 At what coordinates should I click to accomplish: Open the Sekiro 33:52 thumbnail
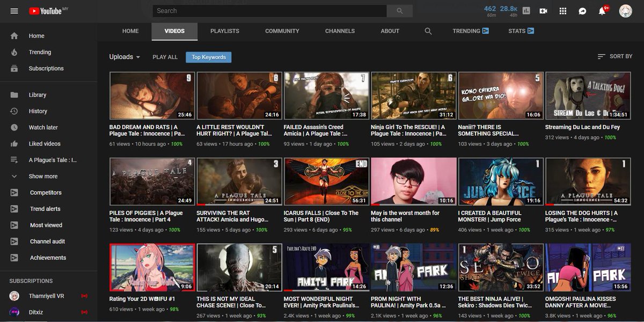(x=501, y=267)
